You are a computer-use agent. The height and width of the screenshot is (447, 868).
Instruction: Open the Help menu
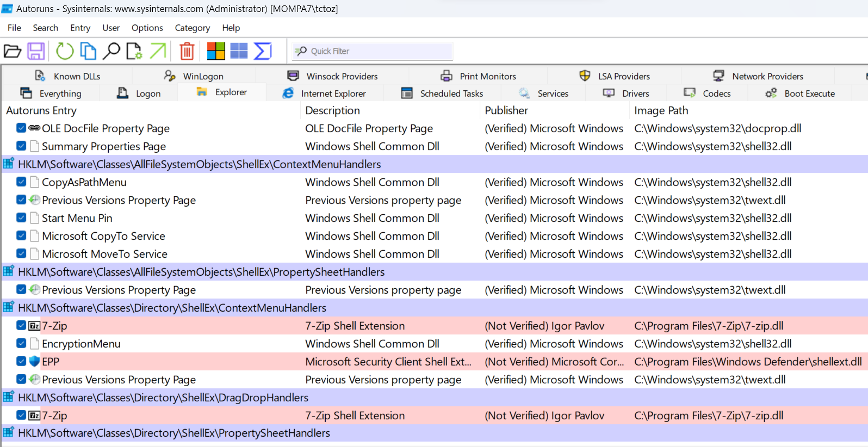[231, 28]
